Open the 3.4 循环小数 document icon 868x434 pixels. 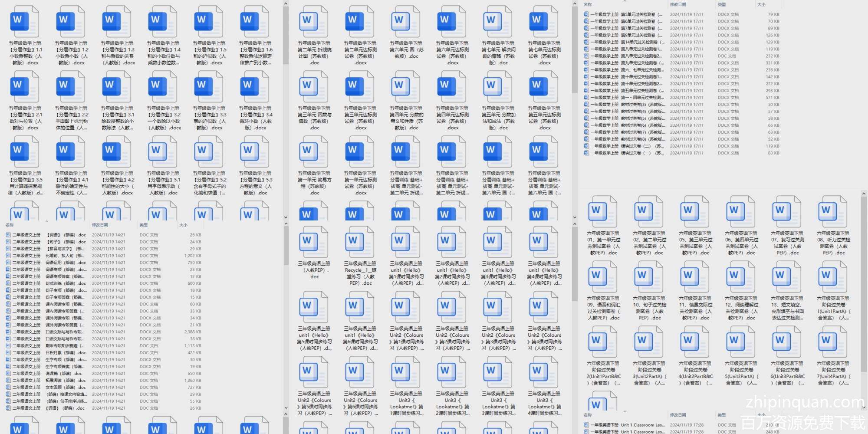(255, 87)
